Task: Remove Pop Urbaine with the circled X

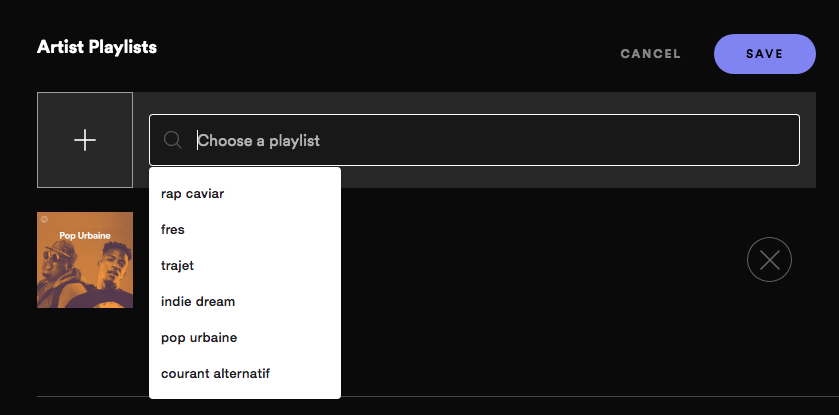Action: click(x=769, y=259)
